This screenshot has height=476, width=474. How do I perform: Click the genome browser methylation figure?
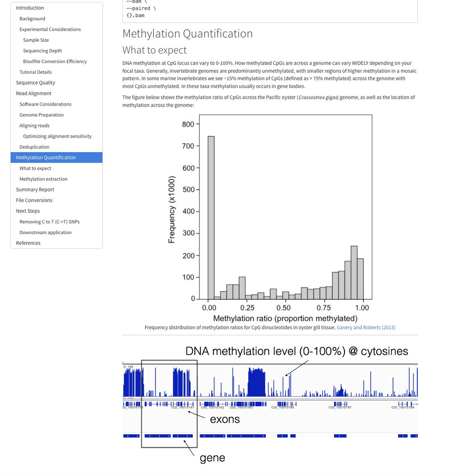270,404
